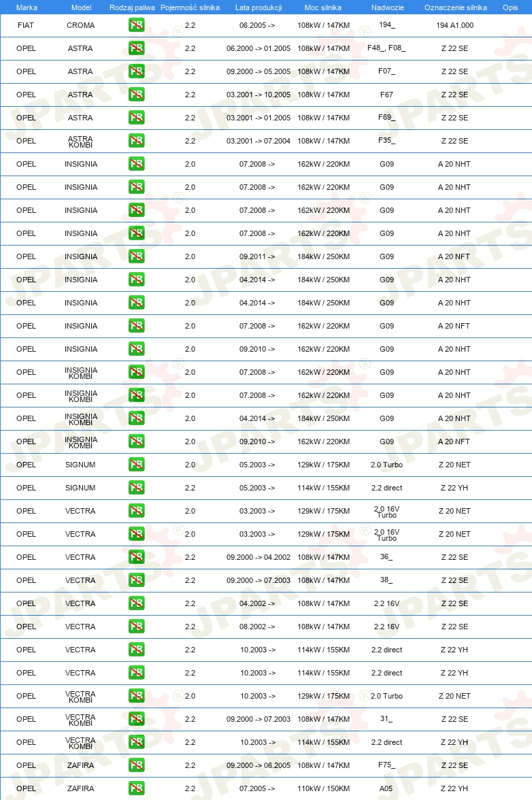Image resolution: width=532 pixels, height=800 pixels.
Task: Select the ASTRA KOMBI model cell
Action: 80,141
